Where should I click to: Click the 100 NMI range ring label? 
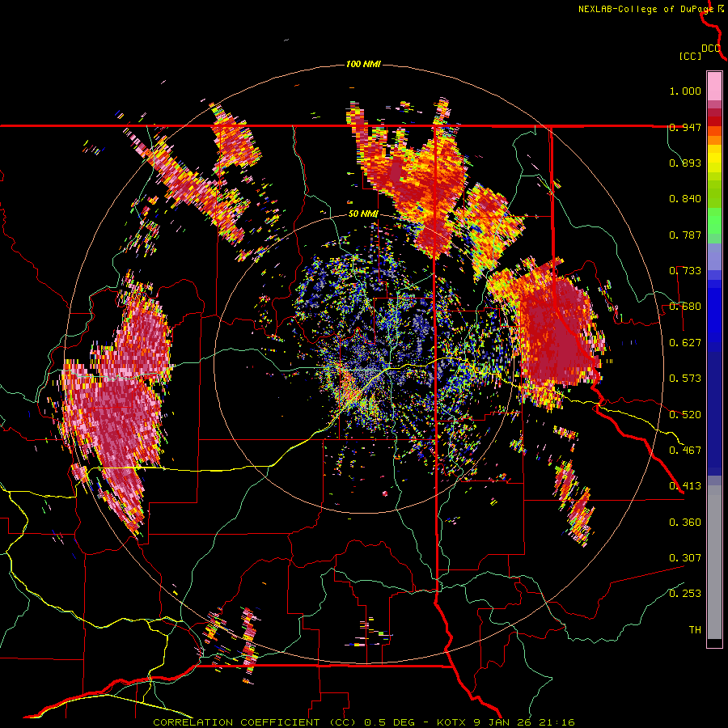(x=363, y=64)
